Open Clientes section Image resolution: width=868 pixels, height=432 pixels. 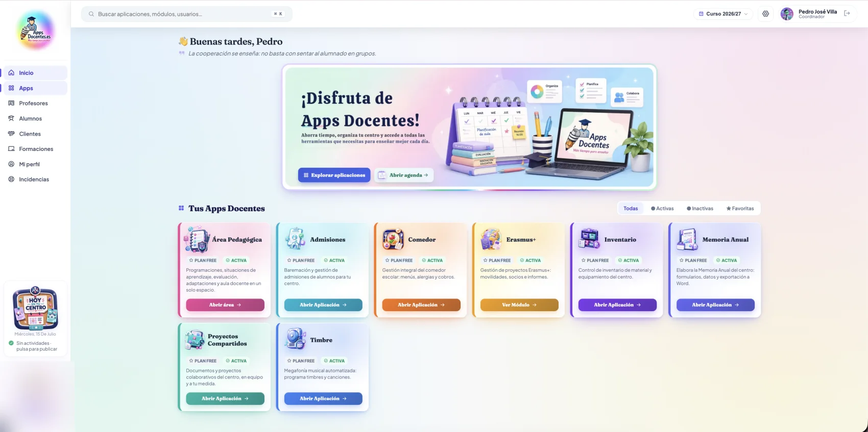(x=35, y=134)
